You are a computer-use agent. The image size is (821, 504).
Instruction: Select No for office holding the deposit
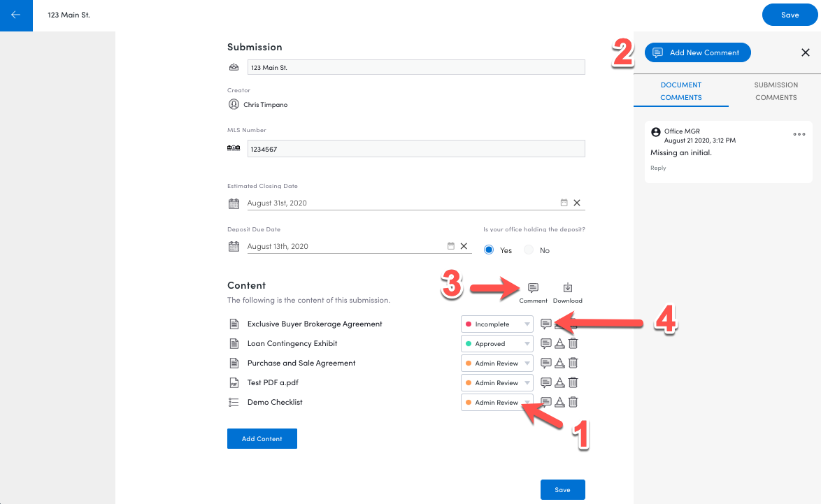click(x=529, y=250)
